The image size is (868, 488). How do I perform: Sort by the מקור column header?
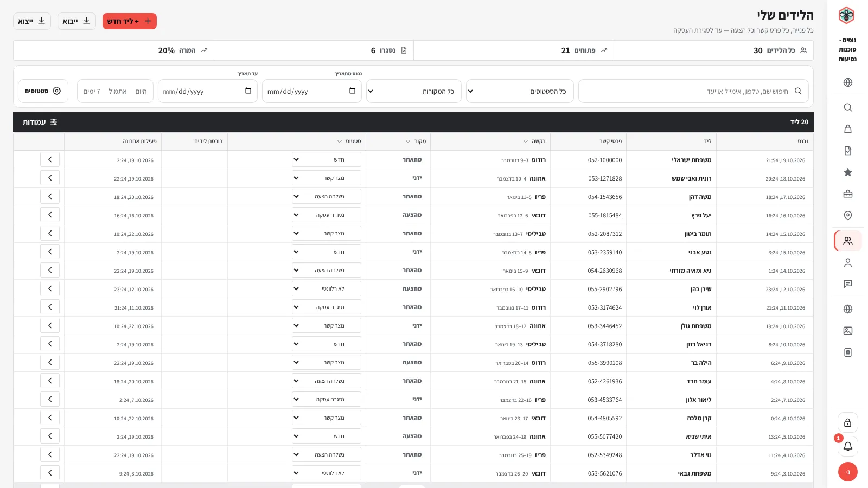[416, 141]
